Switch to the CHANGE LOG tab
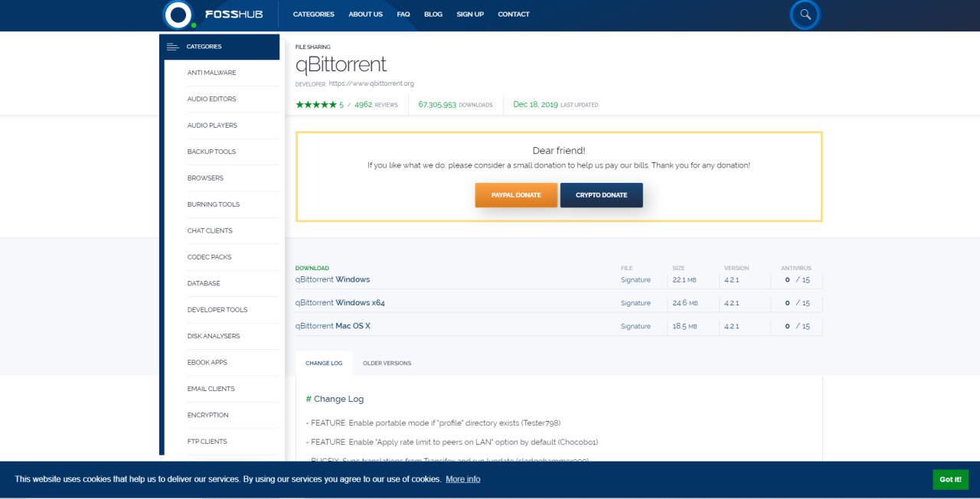 coord(324,364)
